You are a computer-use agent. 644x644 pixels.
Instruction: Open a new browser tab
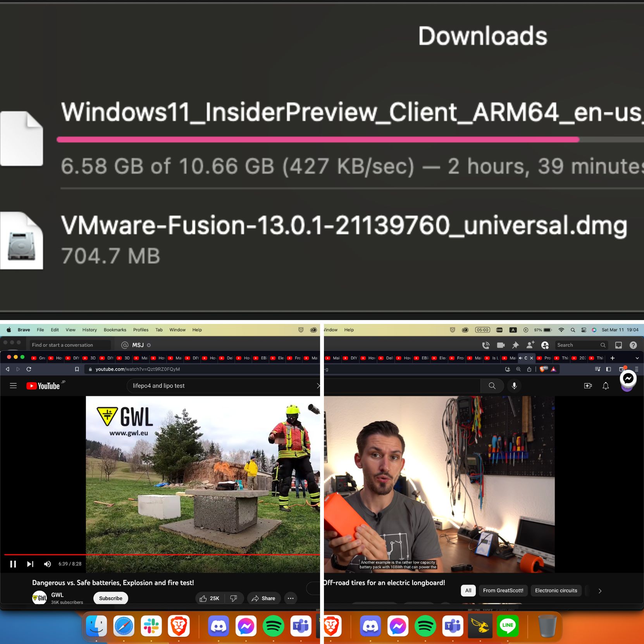[x=613, y=358]
